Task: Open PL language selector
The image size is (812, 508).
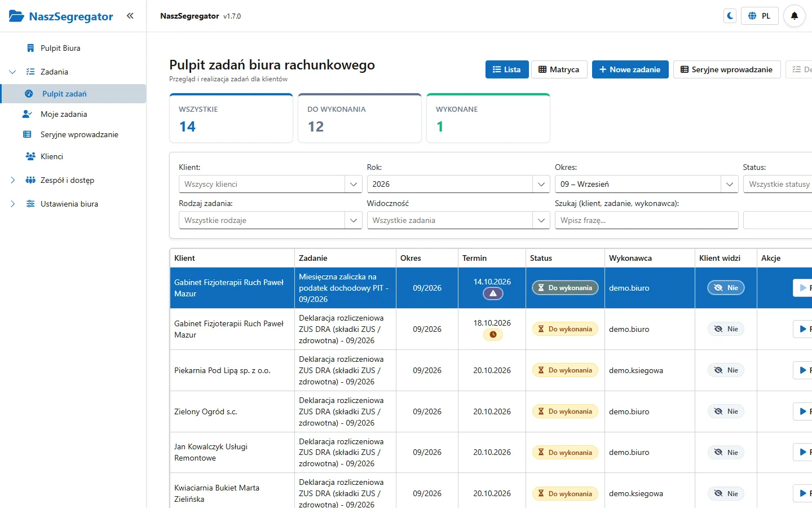Action: point(760,16)
